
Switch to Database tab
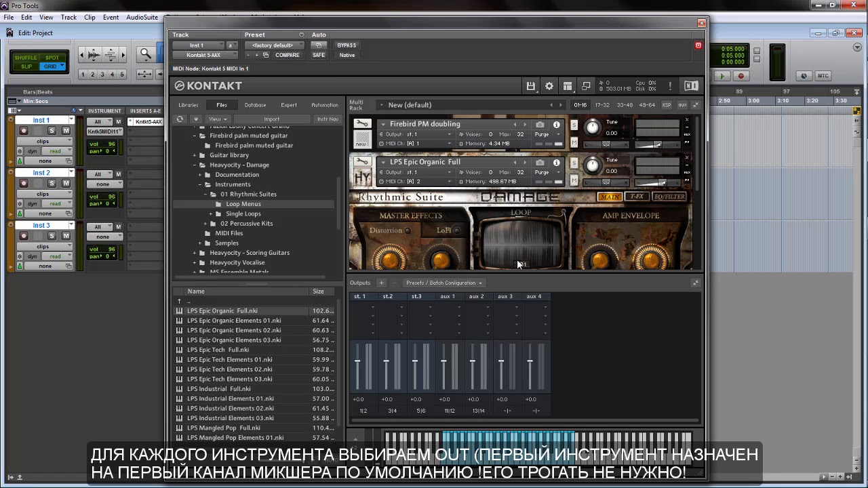255,105
